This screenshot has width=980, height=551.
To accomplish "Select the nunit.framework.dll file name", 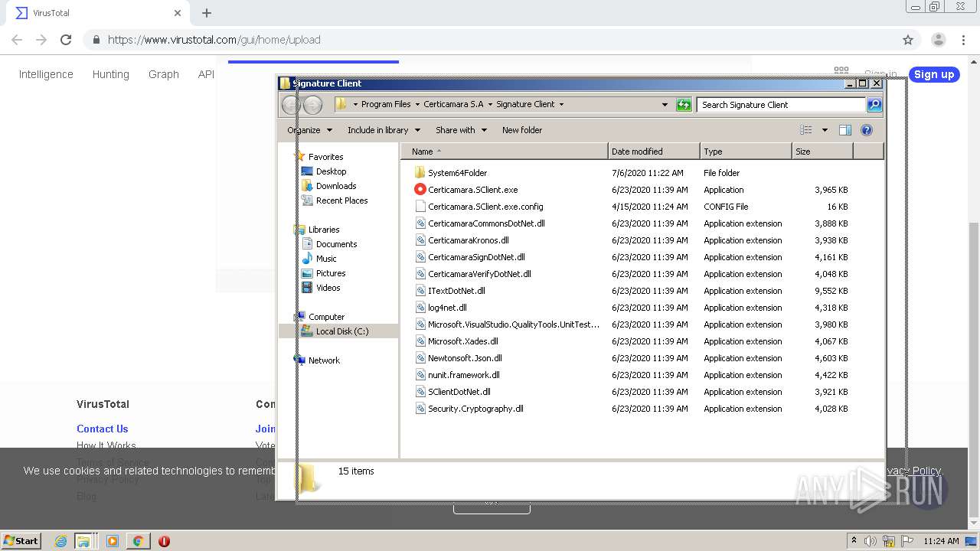I will click(464, 375).
